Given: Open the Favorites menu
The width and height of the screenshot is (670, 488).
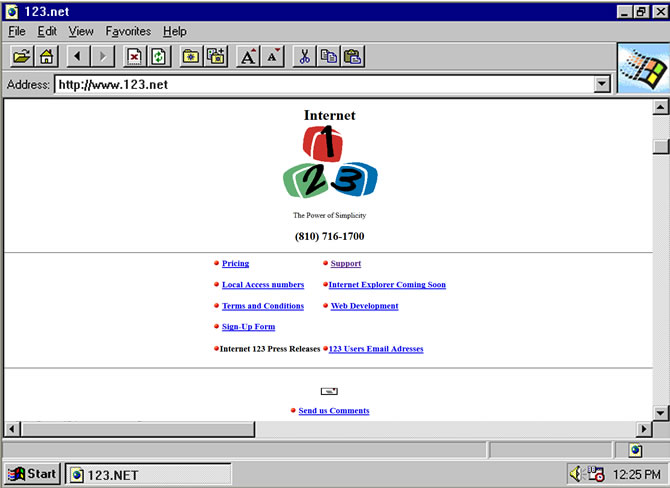Looking at the screenshot, I should point(128,32).
